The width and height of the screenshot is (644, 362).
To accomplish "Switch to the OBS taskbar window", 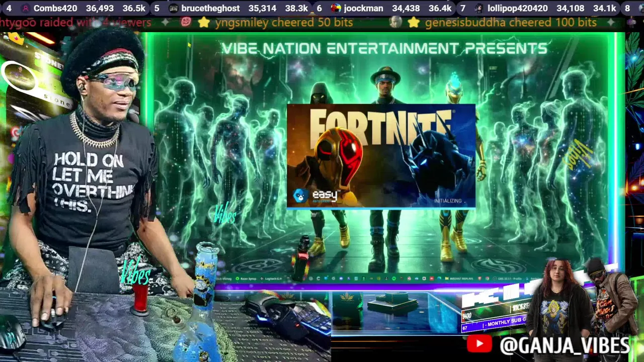I will [x=508, y=279].
